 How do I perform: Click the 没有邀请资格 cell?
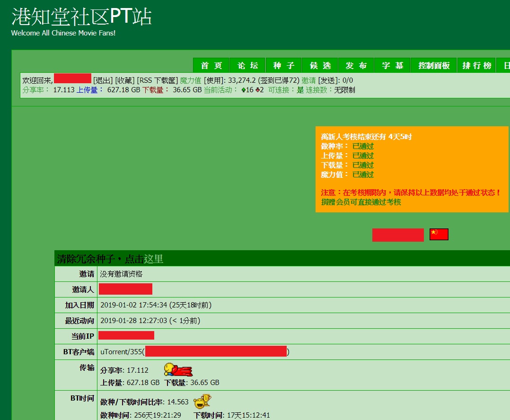(x=121, y=274)
